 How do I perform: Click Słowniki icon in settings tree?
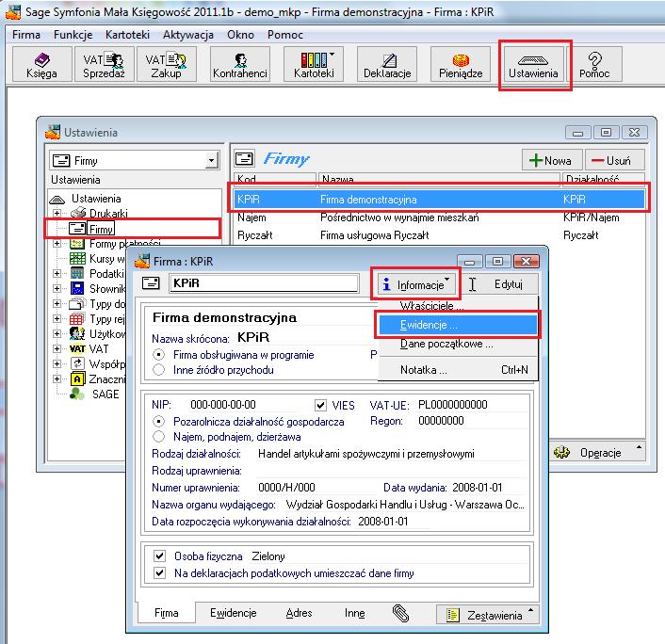[x=77, y=289]
